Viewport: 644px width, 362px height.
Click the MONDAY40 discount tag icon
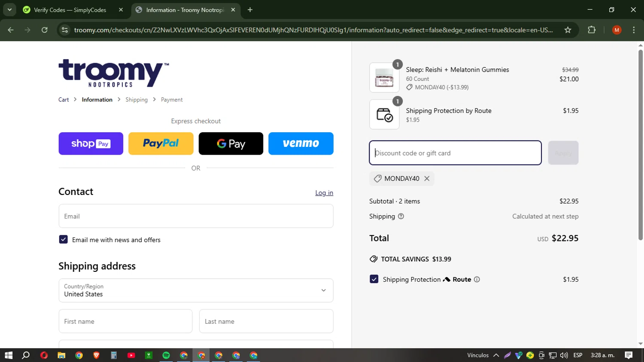point(377,179)
